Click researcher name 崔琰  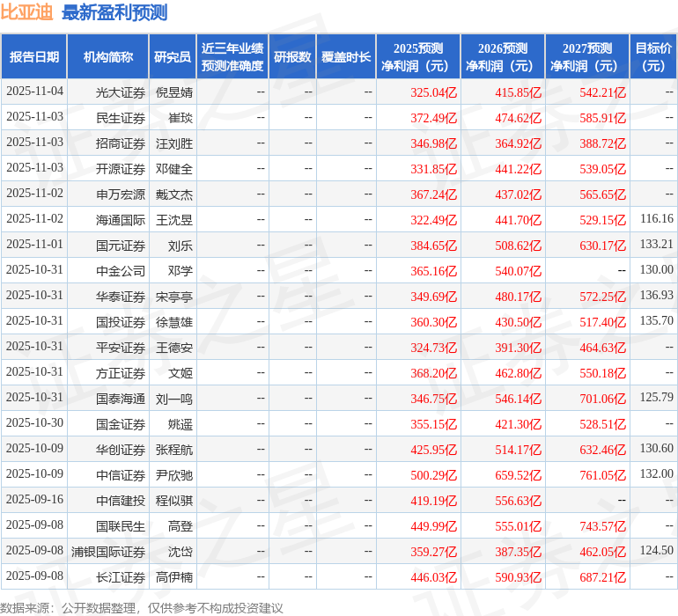coord(181,118)
